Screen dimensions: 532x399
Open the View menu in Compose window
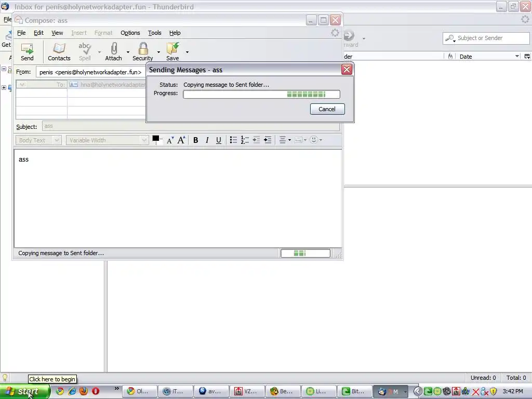click(57, 33)
